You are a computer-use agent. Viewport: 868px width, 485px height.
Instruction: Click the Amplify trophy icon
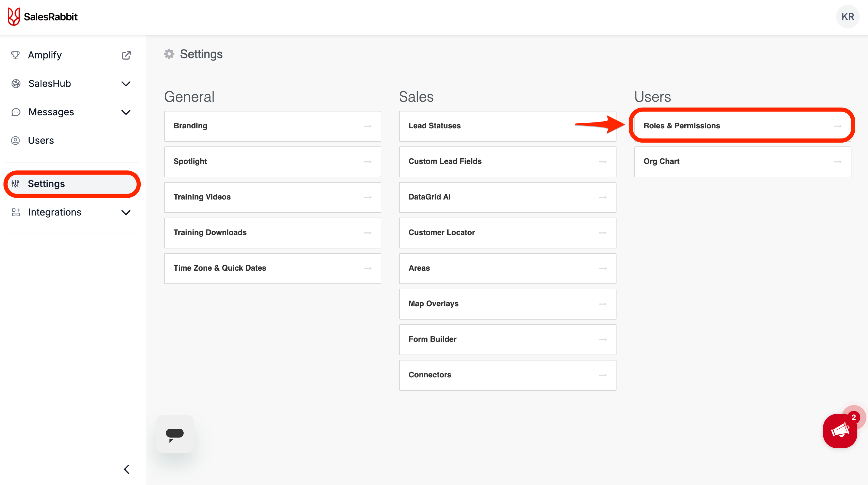[15, 55]
